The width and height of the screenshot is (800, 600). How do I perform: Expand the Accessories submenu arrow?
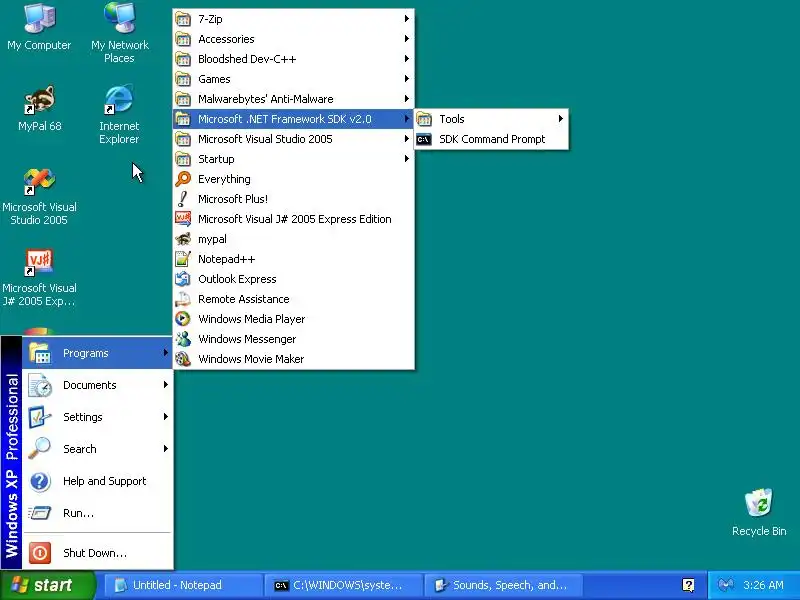[x=407, y=39]
